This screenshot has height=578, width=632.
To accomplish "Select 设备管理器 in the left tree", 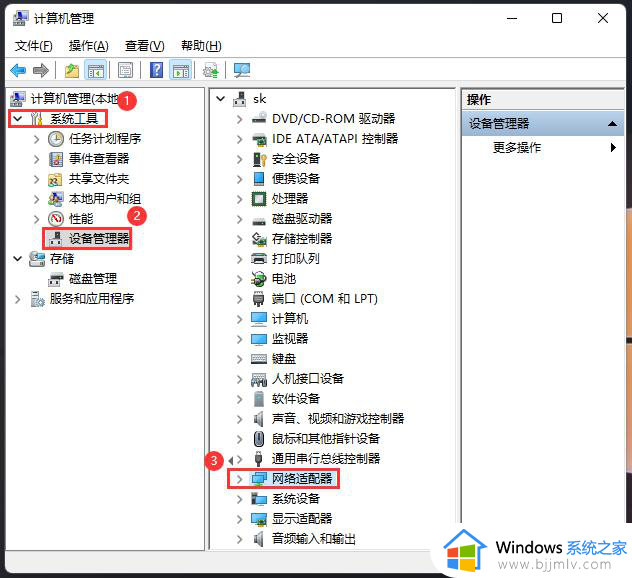I will [x=99, y=239].
